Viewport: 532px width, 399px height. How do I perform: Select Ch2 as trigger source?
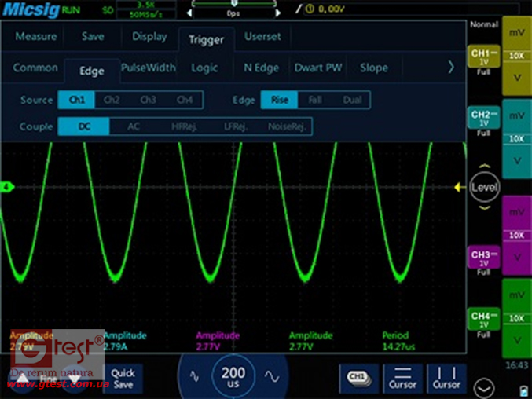112,100
